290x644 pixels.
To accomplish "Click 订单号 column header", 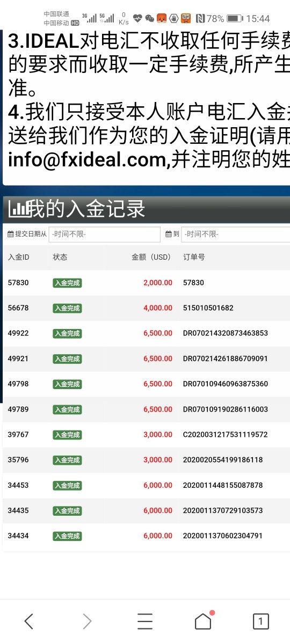I will pyautogui.click(x=194, y=257).
